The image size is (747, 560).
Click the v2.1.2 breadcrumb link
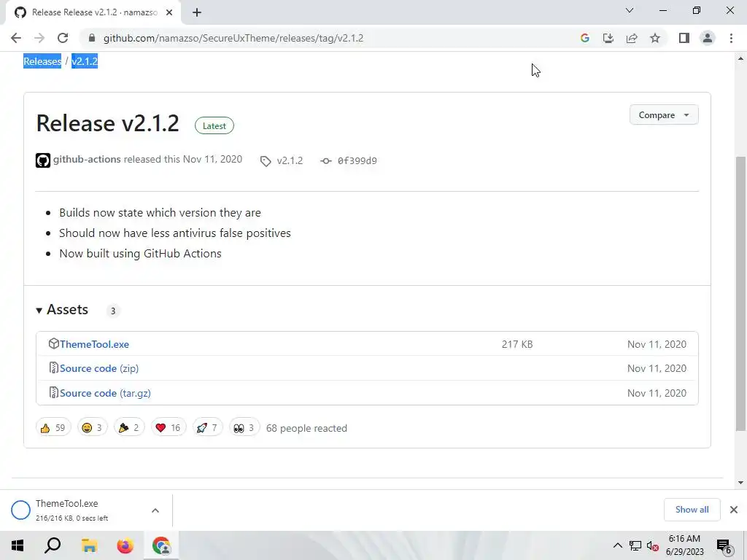pyautogui.click(x=85, y=61)
